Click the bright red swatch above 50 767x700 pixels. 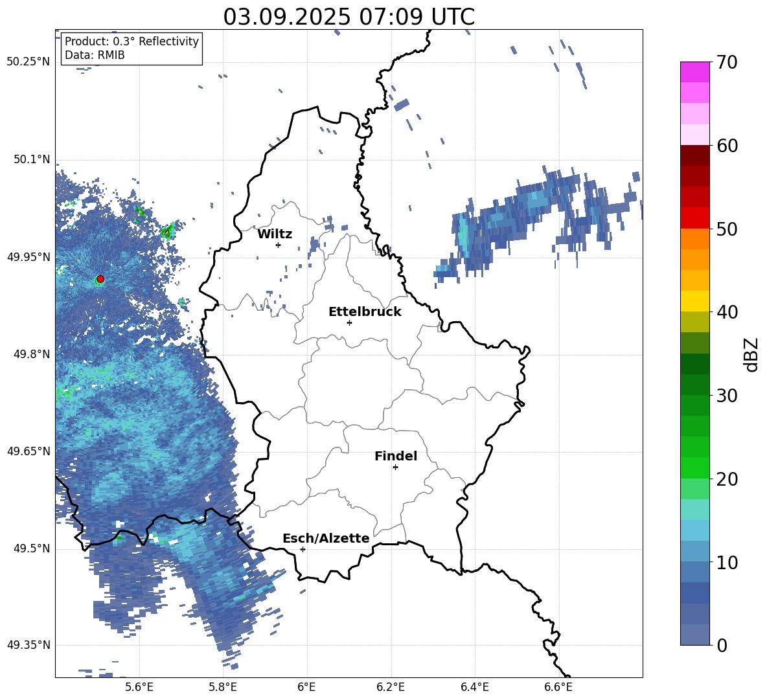click(694, 218)
